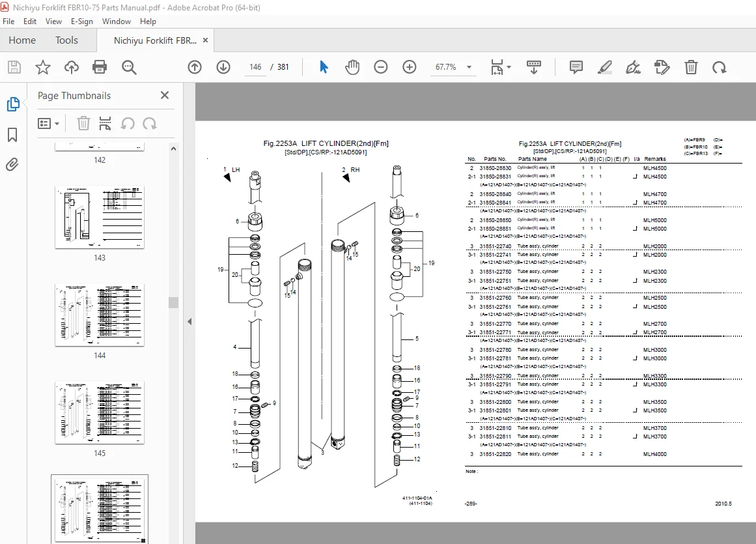Click the MLH4000 remark
Screen dimensions: 756x544
coord(655,454)
